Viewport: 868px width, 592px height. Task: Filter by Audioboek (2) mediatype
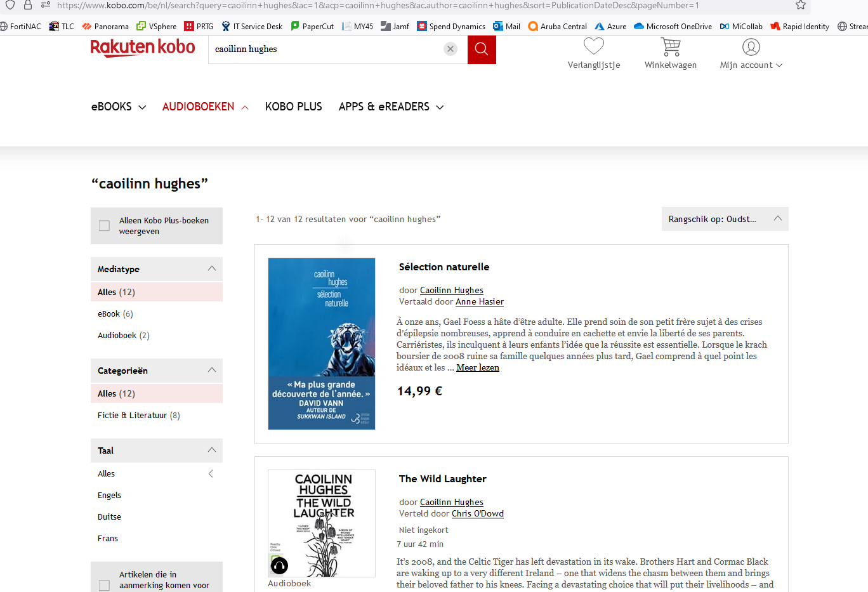pyautogui.click(x=124, y=335)
